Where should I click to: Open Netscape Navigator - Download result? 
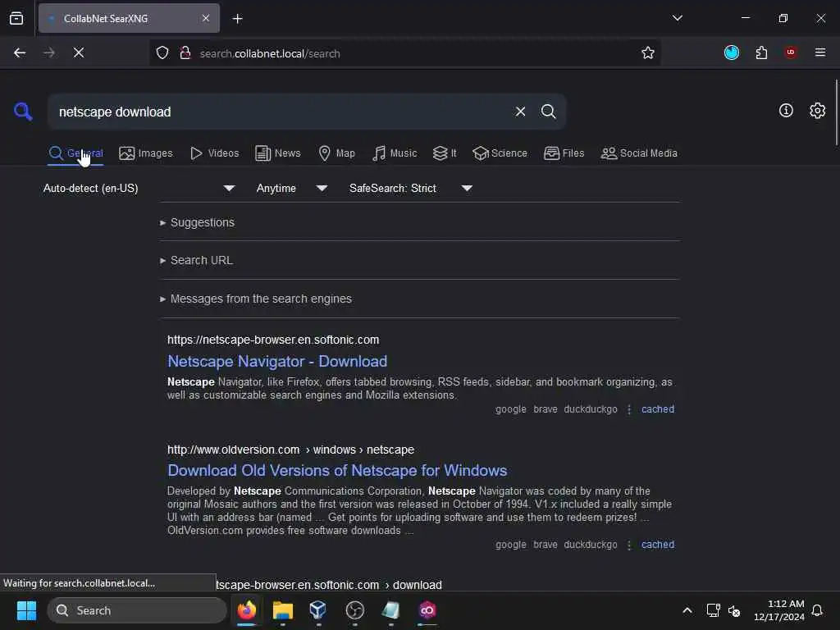click(277, 362)
